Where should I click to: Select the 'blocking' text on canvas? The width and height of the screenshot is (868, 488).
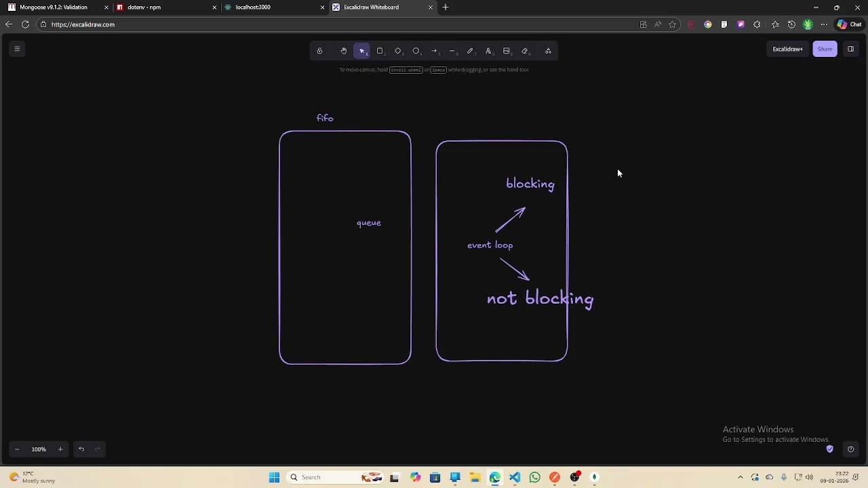(x=530, y=184)
